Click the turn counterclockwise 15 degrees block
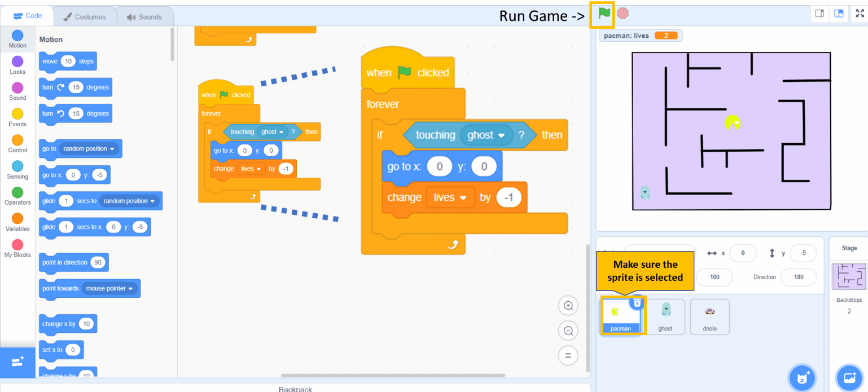Screen dimensions: 868x392 75,113
